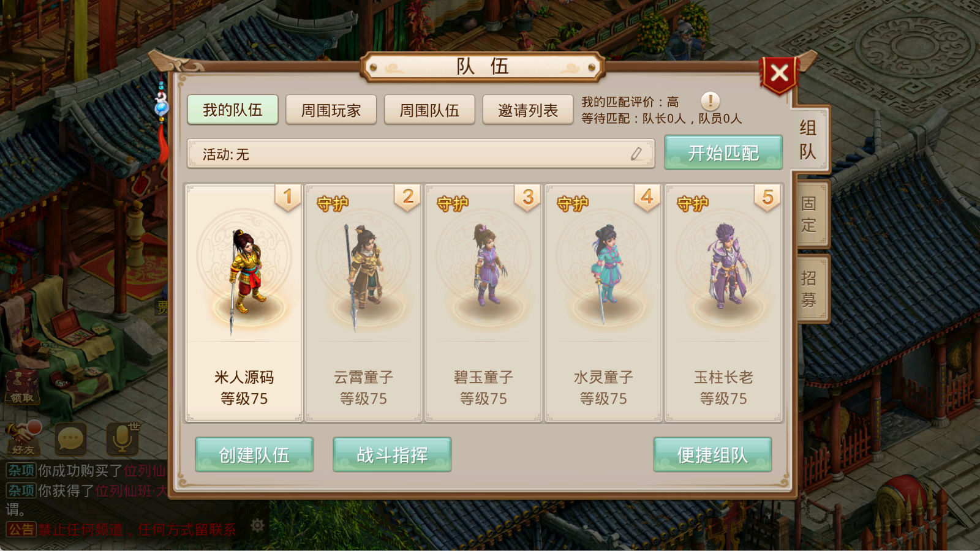The width and height of the screenshot is (980, 551).
Task: Click the exclamation info icon beside match rating
Action: coord(710,101)
